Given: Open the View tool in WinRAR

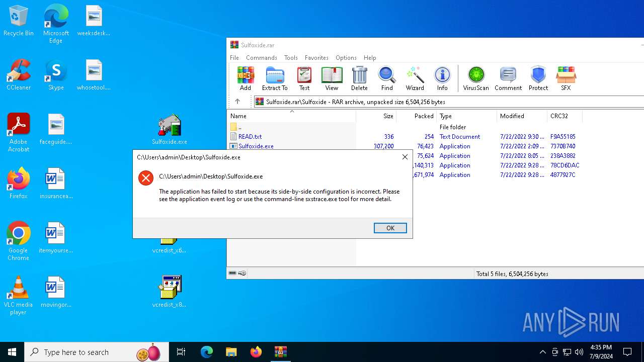Looking at the screenshot, I should coord(332,78).
